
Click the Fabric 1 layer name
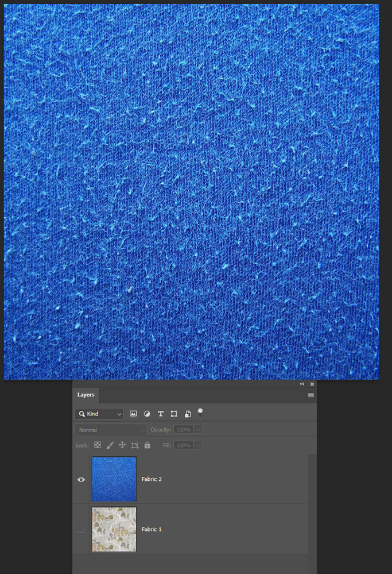pyautogui.click(x=152, y=529)
